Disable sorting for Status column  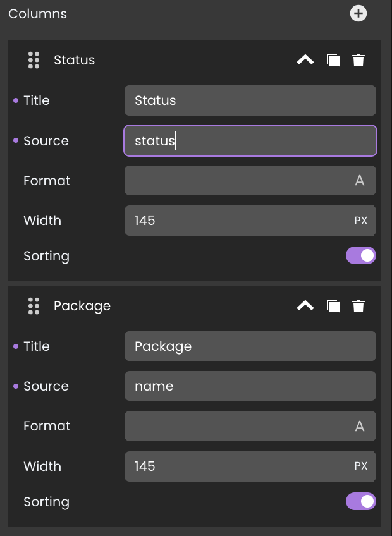tap(360, 256)
